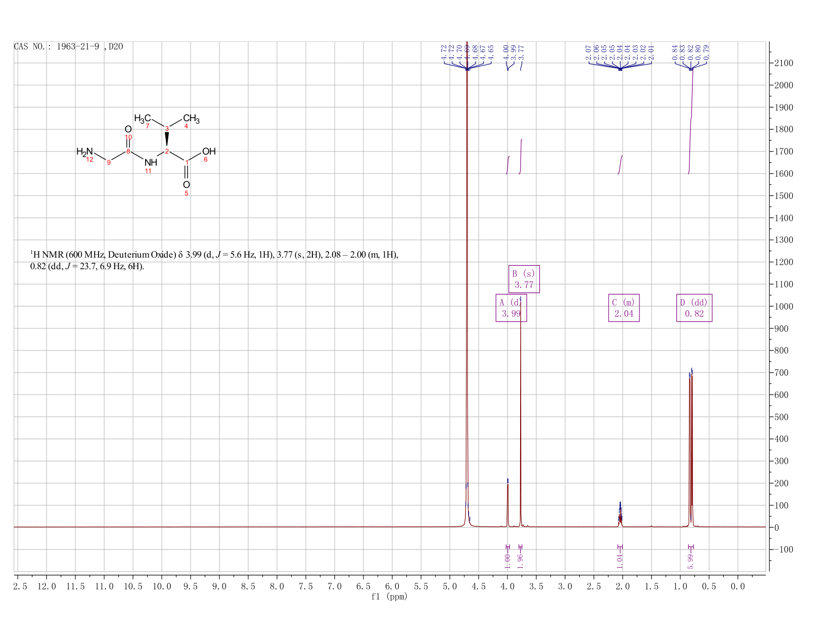This screenshot has height=644, width=834.
Task: Select the B (s) 3.77 multiplet label
Action: [x=524, y=279]
